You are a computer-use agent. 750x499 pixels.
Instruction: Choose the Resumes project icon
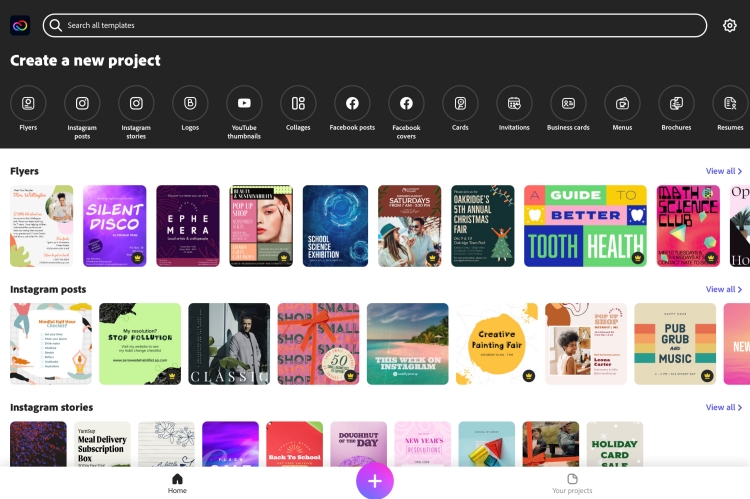coord(730,103)
